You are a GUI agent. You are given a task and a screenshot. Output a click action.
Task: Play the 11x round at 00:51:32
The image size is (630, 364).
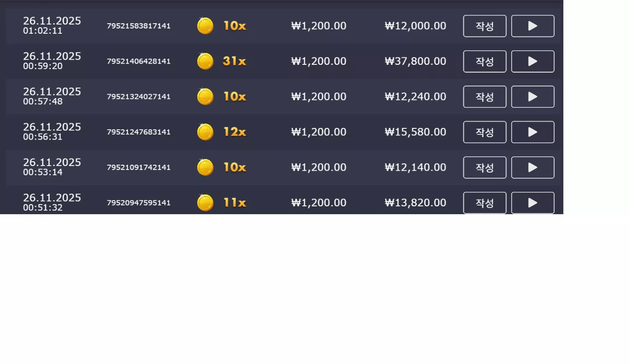pos(533,203)
